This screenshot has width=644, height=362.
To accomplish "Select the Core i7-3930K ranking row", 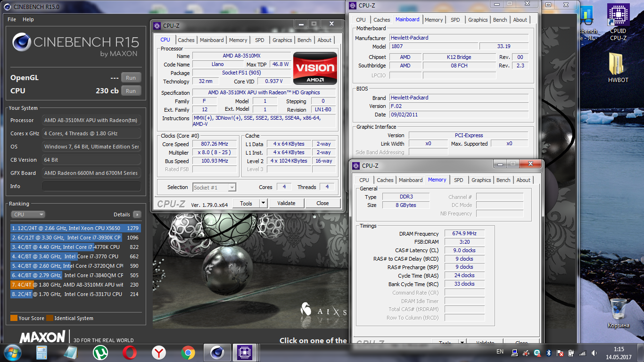I will [75, 238].
